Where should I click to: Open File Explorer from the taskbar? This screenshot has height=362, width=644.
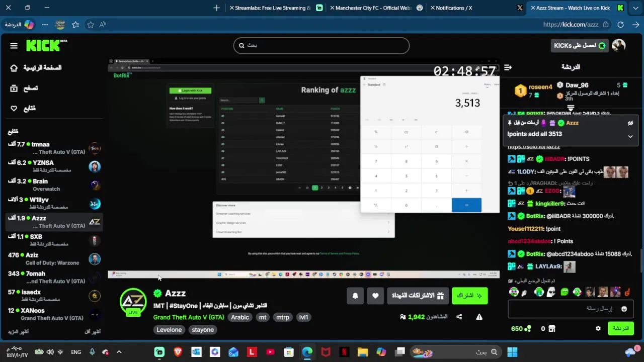(x=363, y=352)
